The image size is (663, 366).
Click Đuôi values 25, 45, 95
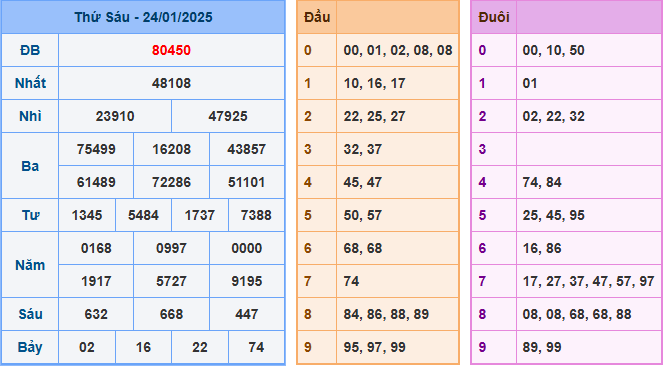(553, 215)
